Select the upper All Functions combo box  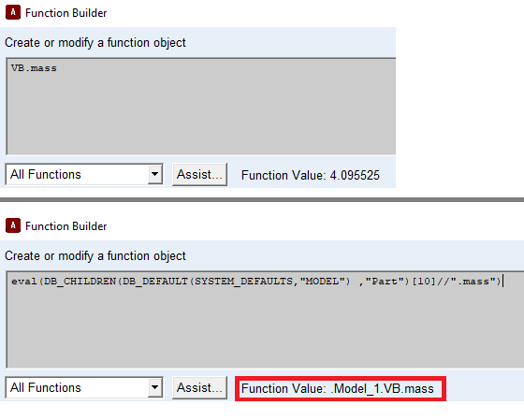[84, 174]
